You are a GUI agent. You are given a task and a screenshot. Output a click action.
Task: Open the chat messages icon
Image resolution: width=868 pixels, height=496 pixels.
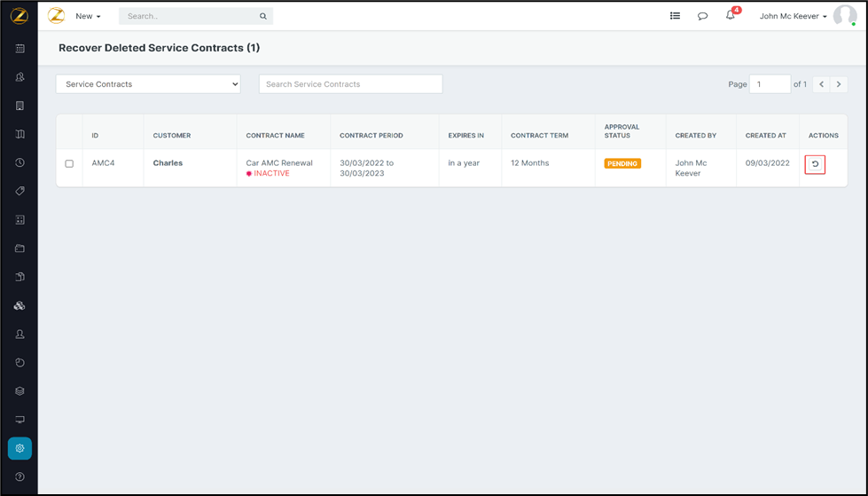[x=702, y=16]
